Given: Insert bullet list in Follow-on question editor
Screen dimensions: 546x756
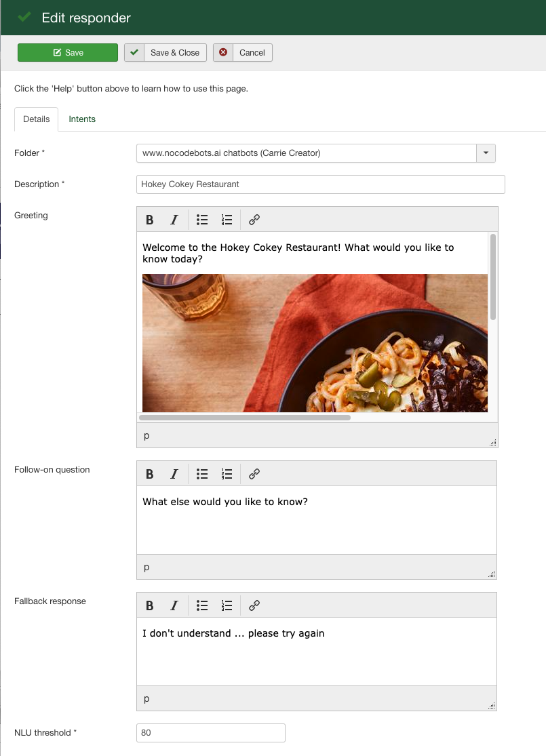Looking at the screenshot, I should pos(202,474).
